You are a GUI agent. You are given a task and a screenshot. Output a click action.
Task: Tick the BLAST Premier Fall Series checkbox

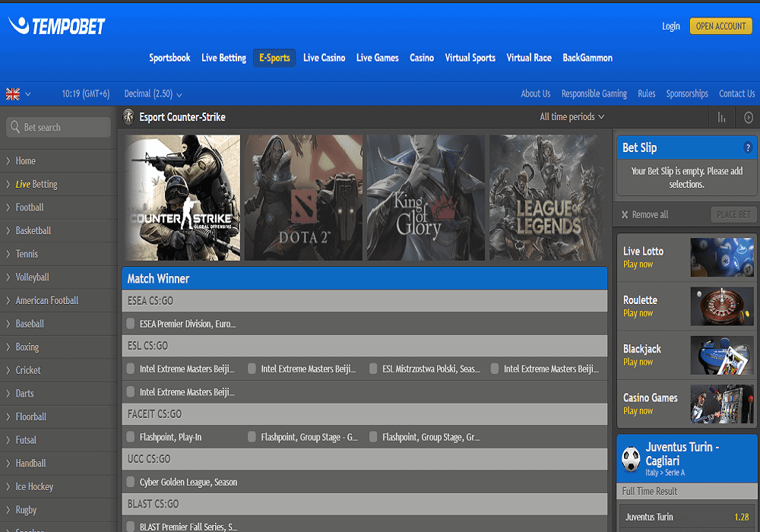click(131, 527)
